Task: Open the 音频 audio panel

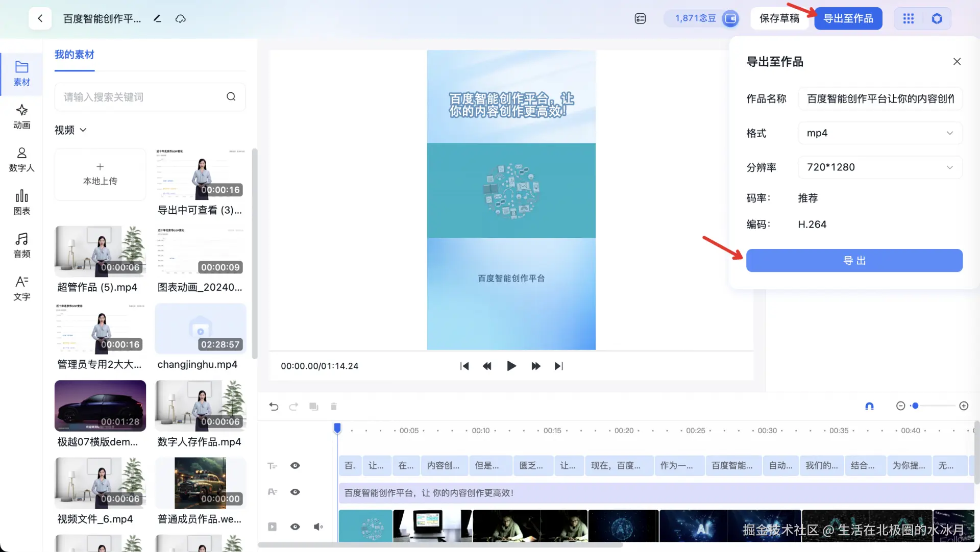Action: [x=21, y=245]
